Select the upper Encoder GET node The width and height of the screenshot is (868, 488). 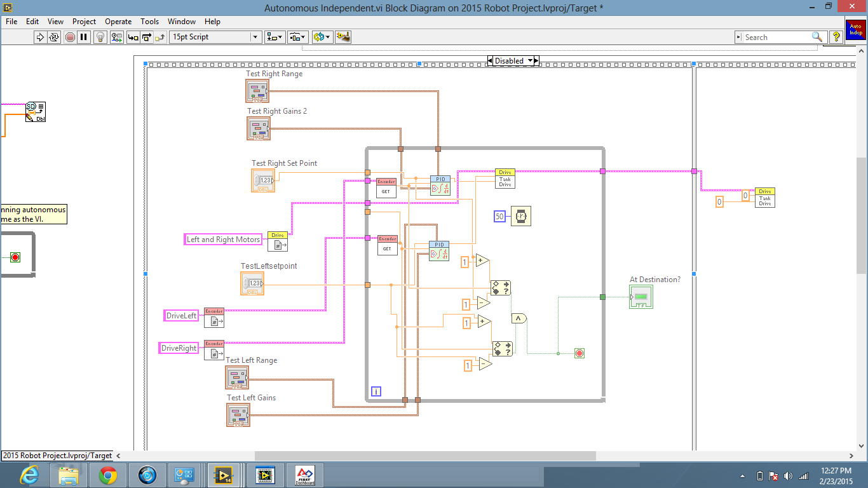tap(387, 187)
